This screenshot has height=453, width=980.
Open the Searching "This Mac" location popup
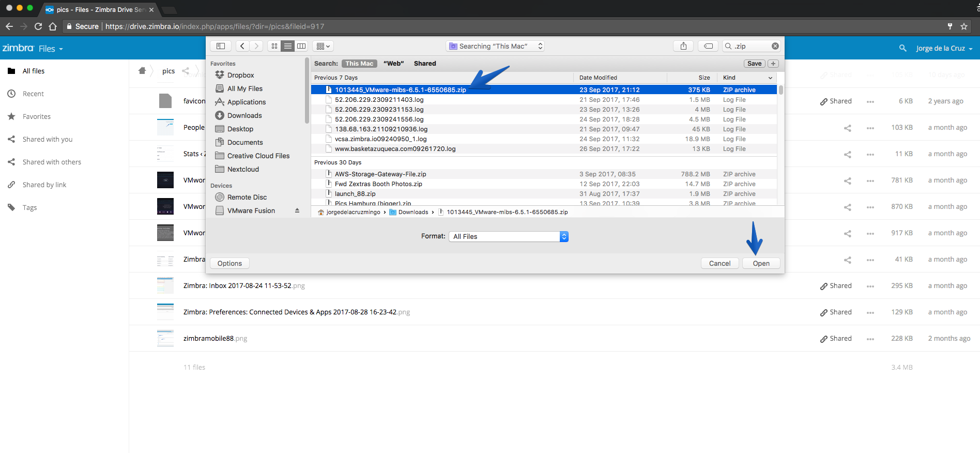pos(495,46)
